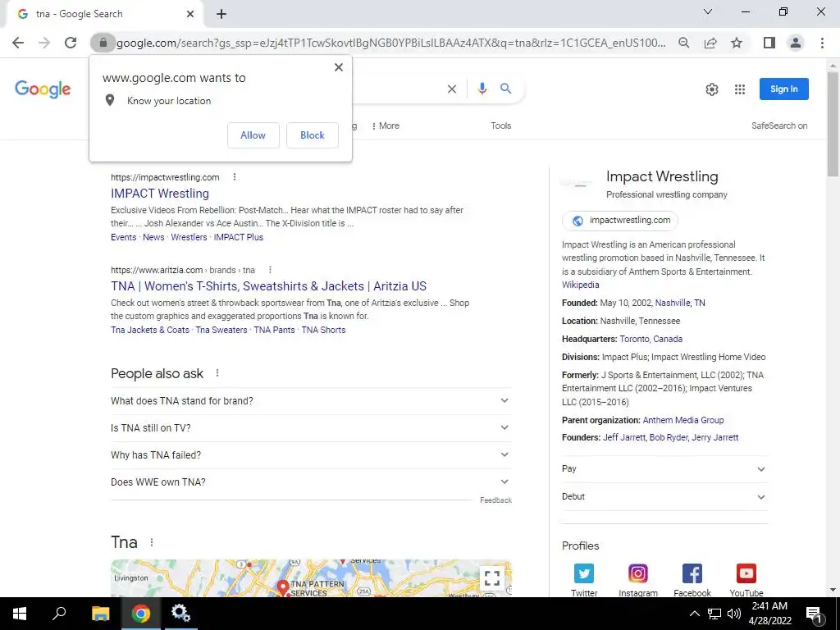
Task: Open File Explorer from the taskbar
Action: [100, 614]
